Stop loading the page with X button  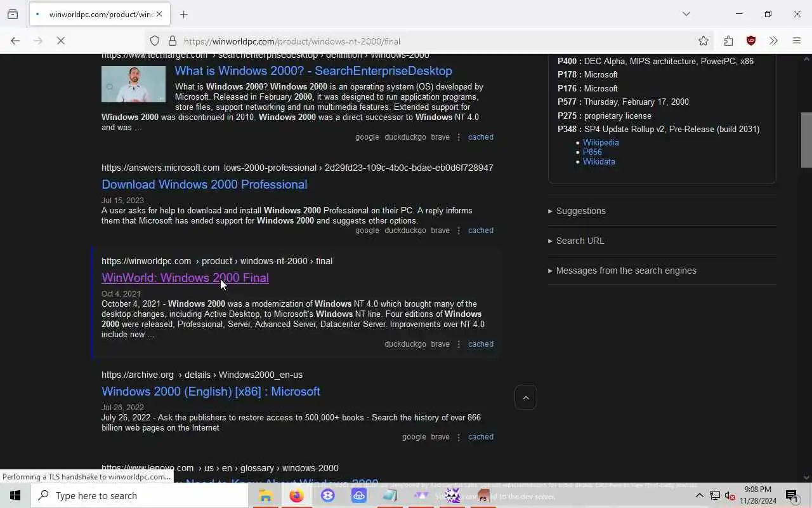(x=61, y=41)
